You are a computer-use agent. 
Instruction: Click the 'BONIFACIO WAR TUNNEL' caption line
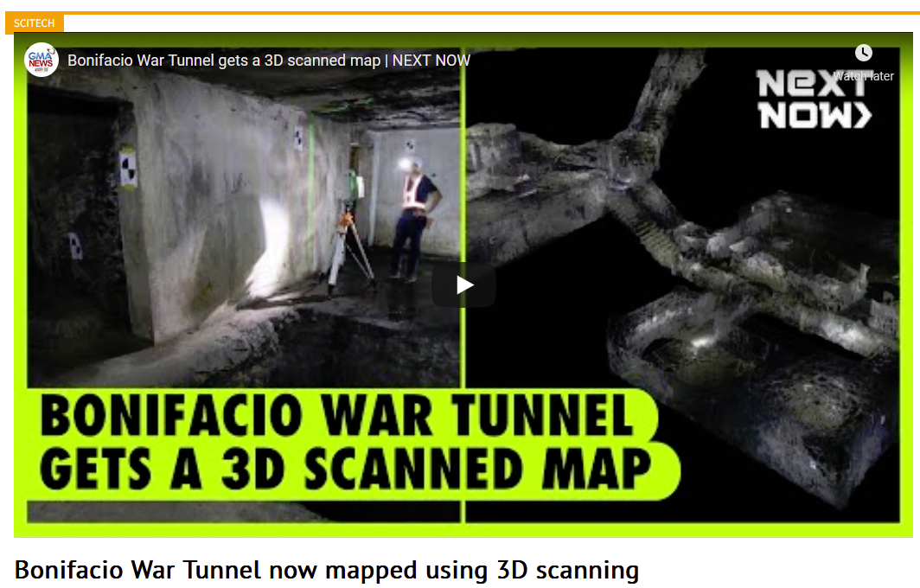pos(337,416)
